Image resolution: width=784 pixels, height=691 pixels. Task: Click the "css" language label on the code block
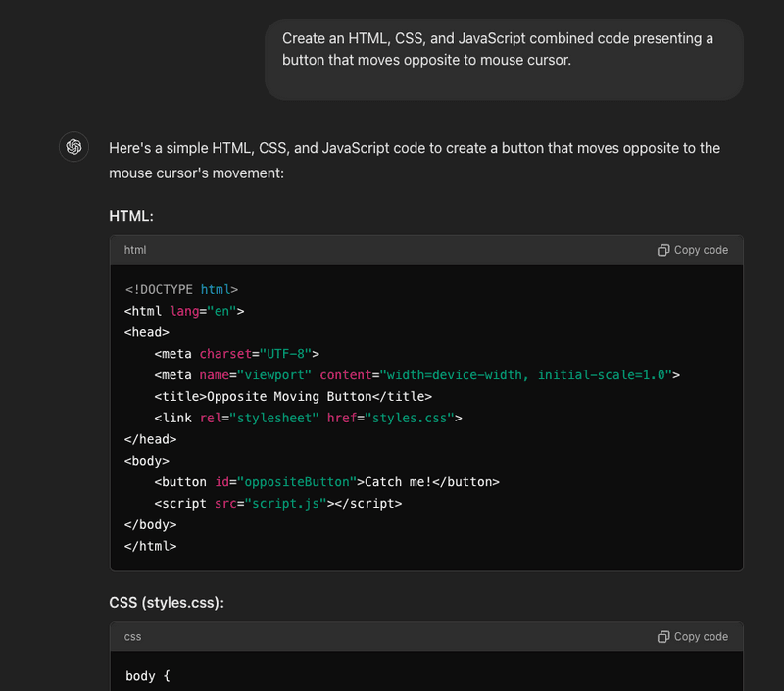133,637
